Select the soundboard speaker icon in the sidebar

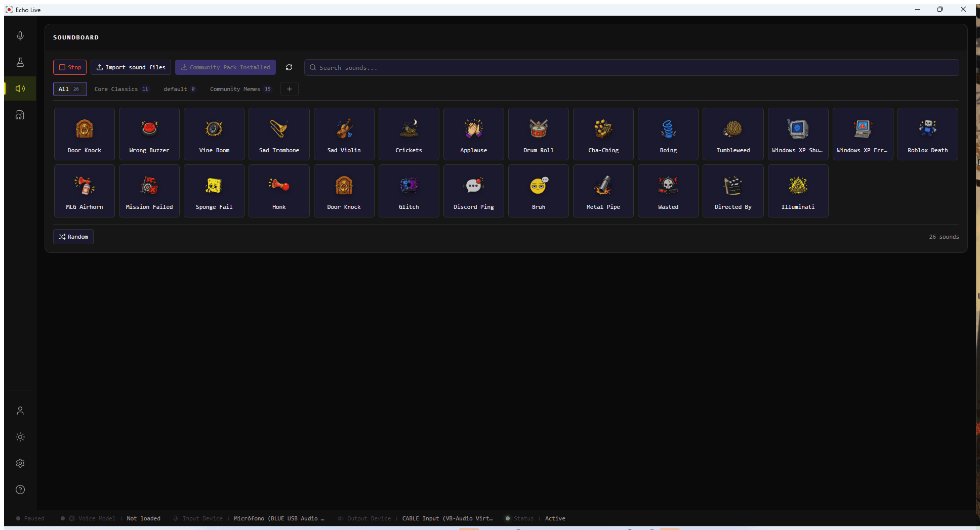click(x=20, y=89)
